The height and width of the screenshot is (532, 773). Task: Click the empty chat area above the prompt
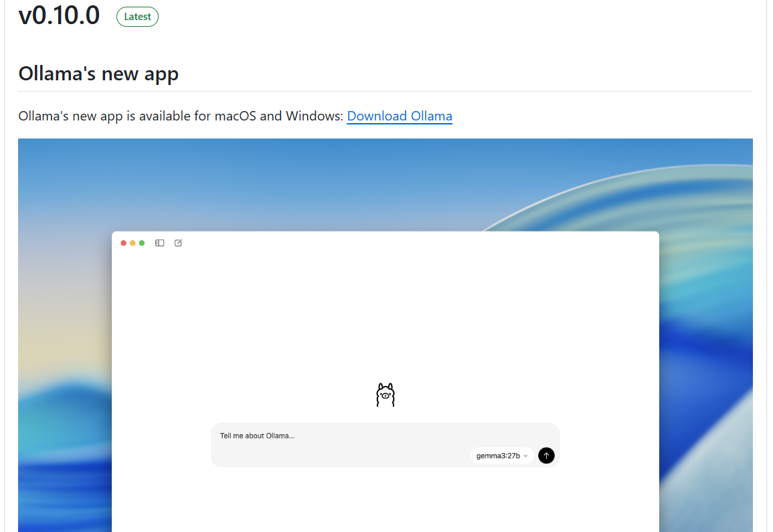(385, 321)
